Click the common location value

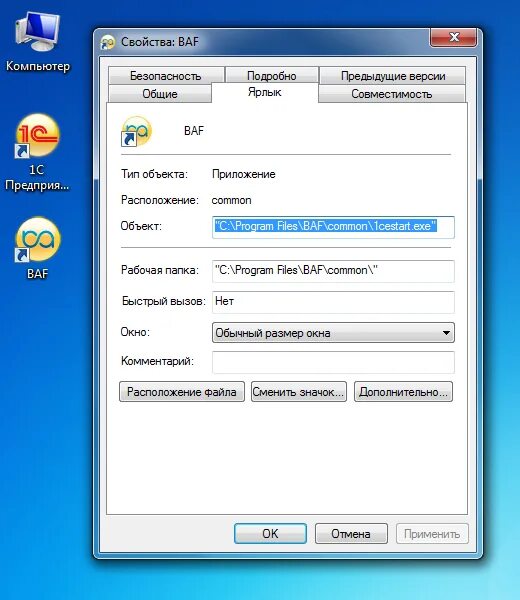pos(231,200)
